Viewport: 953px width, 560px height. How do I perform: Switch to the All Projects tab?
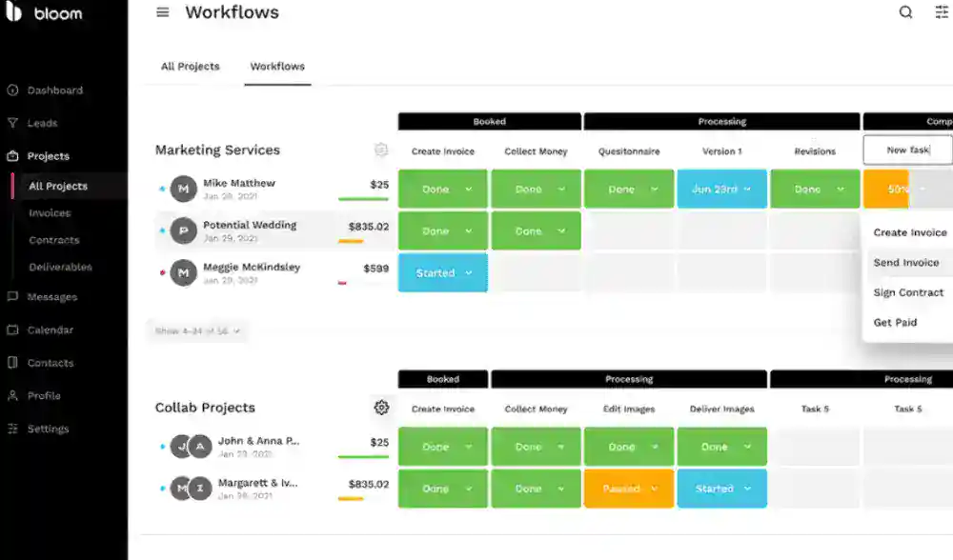coord(191,67)
